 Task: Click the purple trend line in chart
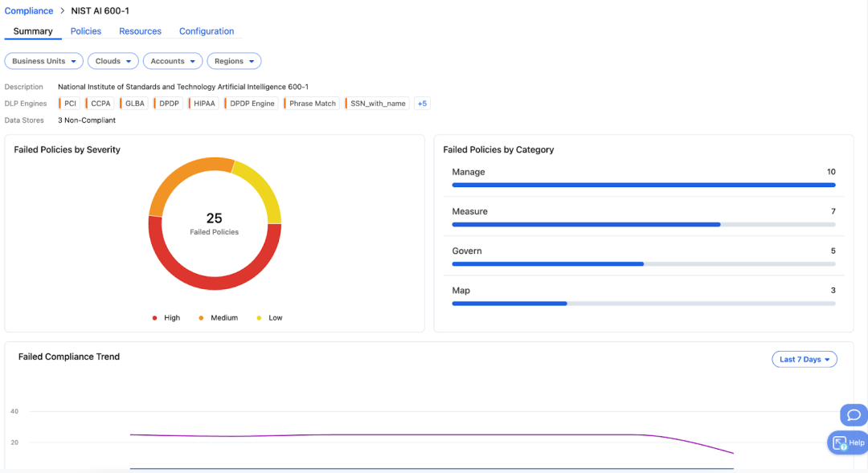[402, 434]
